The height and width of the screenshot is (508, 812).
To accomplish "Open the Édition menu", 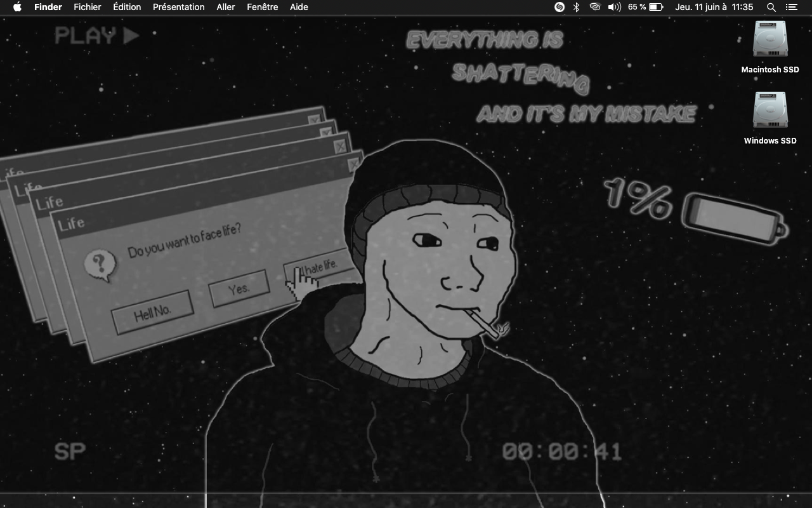I will click(127, 7).
